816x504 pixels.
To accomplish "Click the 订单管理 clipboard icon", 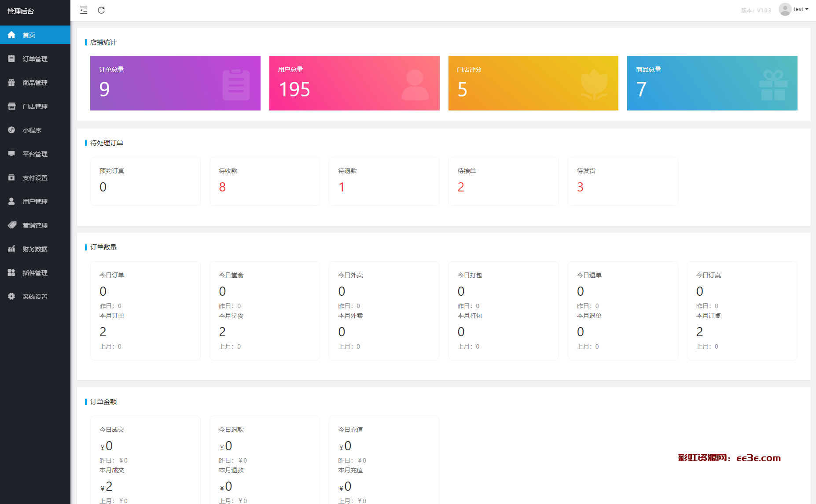I will 11,59.
